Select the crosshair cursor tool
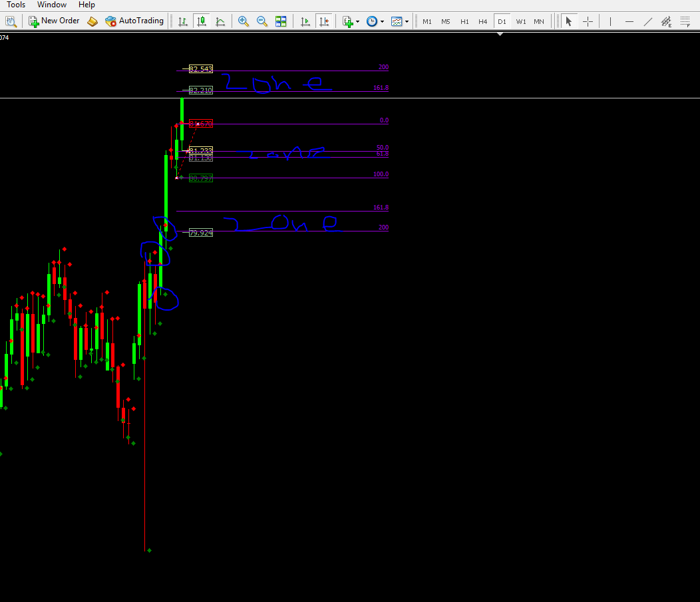The height and width of the screenshot is (602, 700). tap(588, 21)
